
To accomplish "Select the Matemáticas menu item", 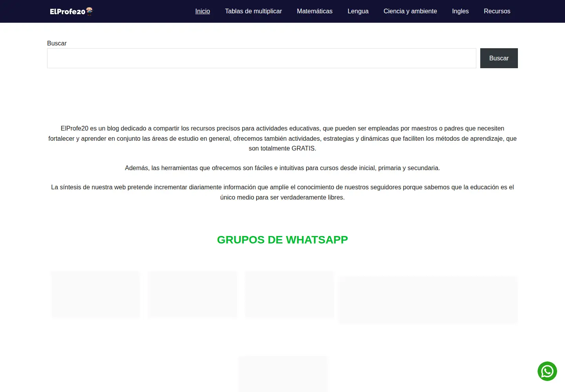I will click(315, 11).
